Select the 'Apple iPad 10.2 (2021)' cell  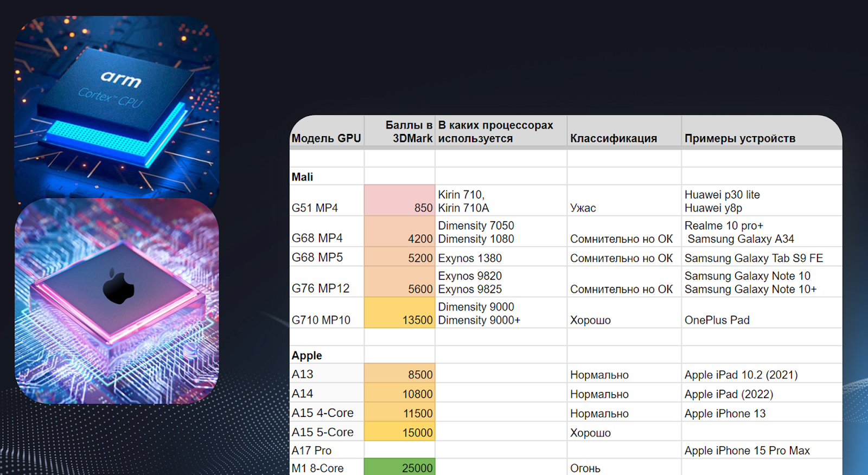[762, 373]
